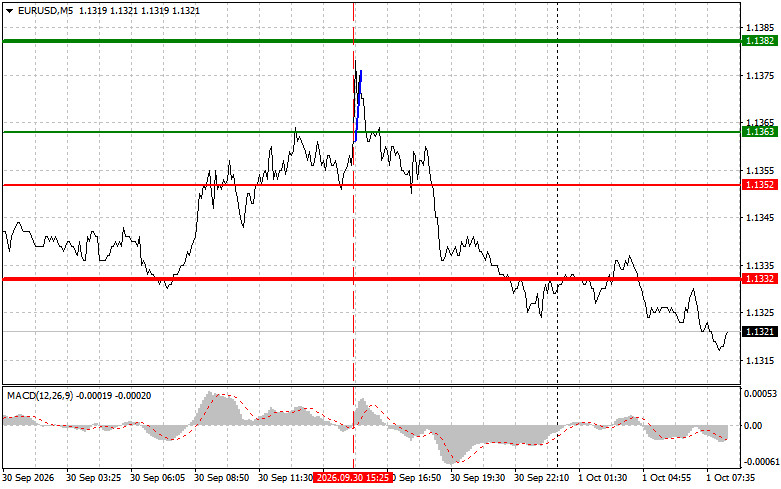This screenshot has height=489, width=781.
Task: Select the 1.1382 green price level label
Action: [x=760, y=41]
